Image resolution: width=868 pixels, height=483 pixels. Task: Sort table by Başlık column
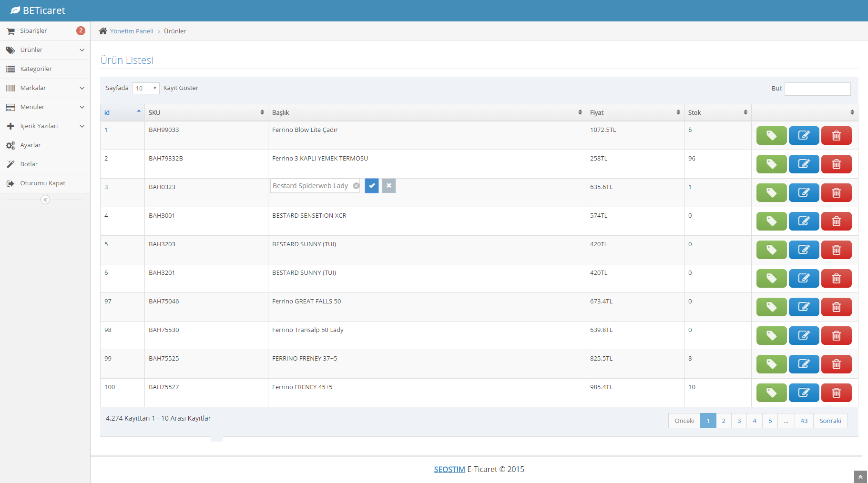[427, 112]
